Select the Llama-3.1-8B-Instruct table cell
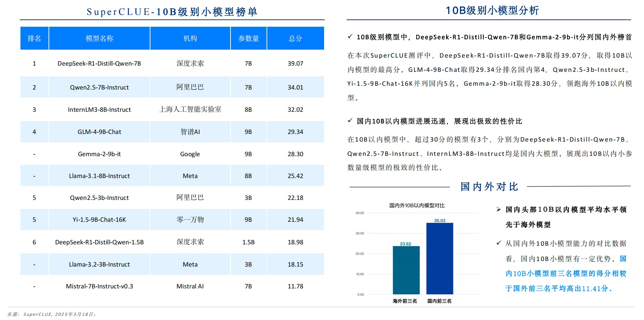 tap(99, 176)
